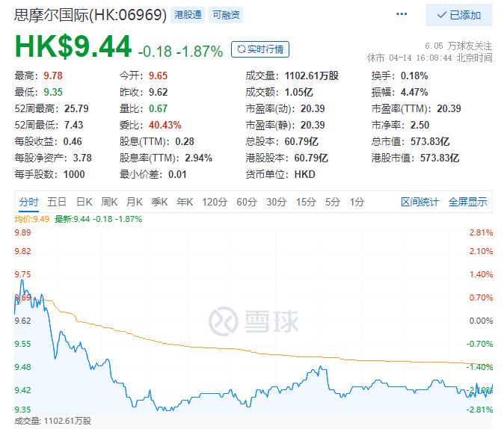504x429 pixels.
Task: Click the 港股市值 value 573.83亿
Action: 440,158
